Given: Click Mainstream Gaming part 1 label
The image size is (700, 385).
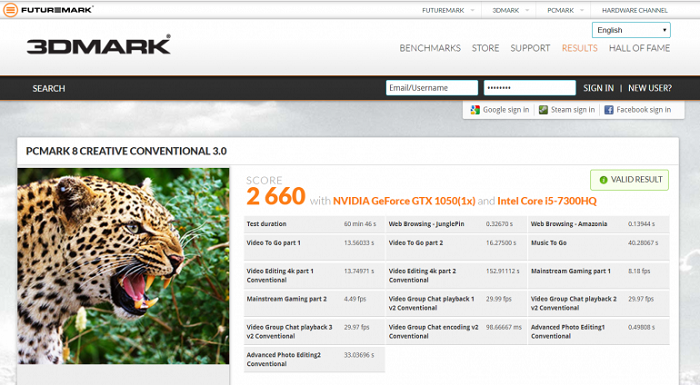Looking at the screenshot, I should click(571, 271).
